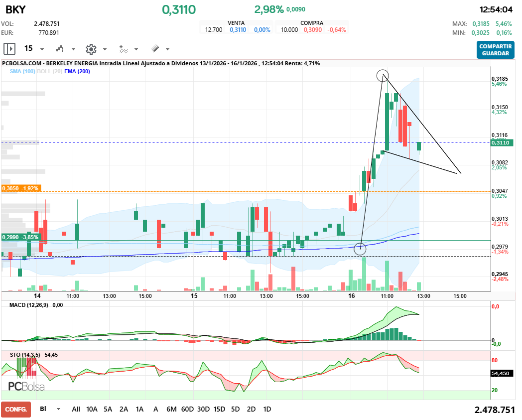Click the COMPRA volume 10.000

pos(289,29)
